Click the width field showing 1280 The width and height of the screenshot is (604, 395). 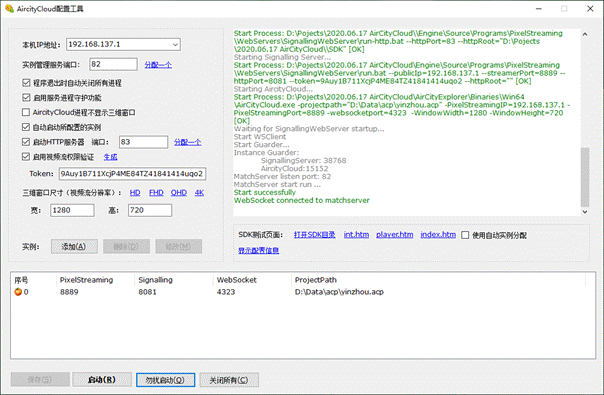72,210
